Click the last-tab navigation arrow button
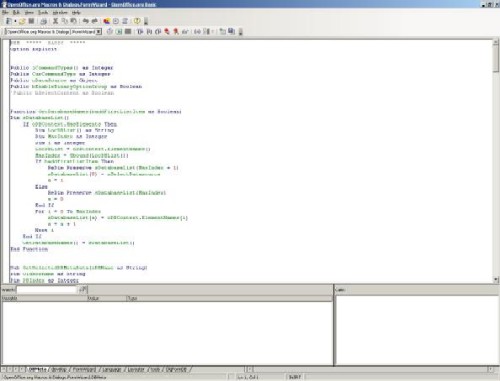This screenshot has width=500, height=381. (22, 369)
